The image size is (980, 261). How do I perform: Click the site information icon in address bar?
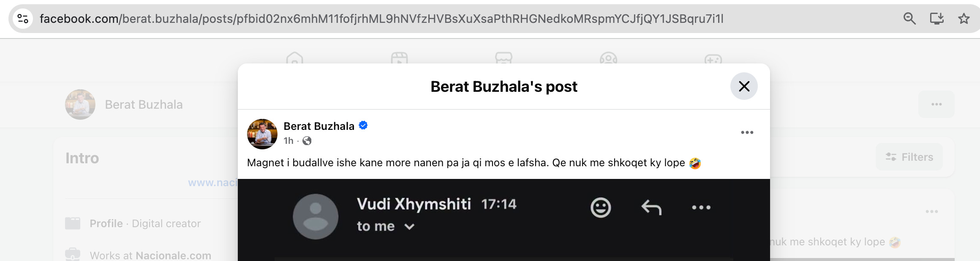pyautogui.click(x=23, y=19)
